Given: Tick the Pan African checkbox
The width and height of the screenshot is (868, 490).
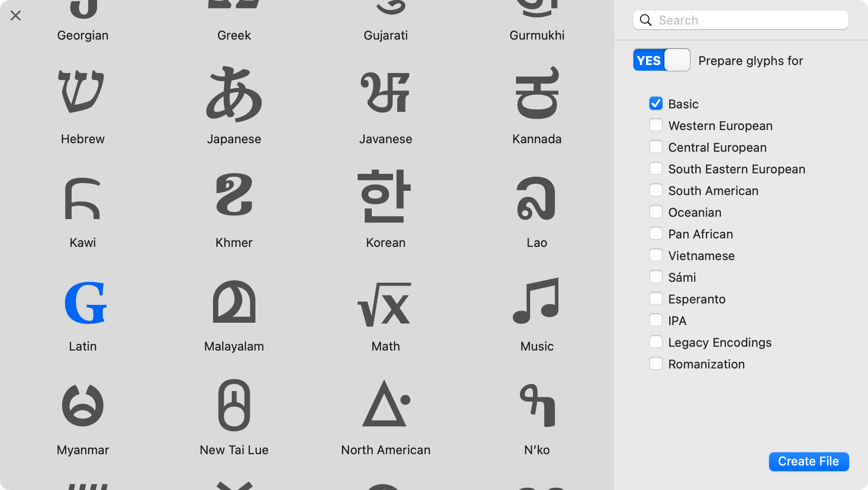Looking at the screenshot, I should click(x=656, y=234).
